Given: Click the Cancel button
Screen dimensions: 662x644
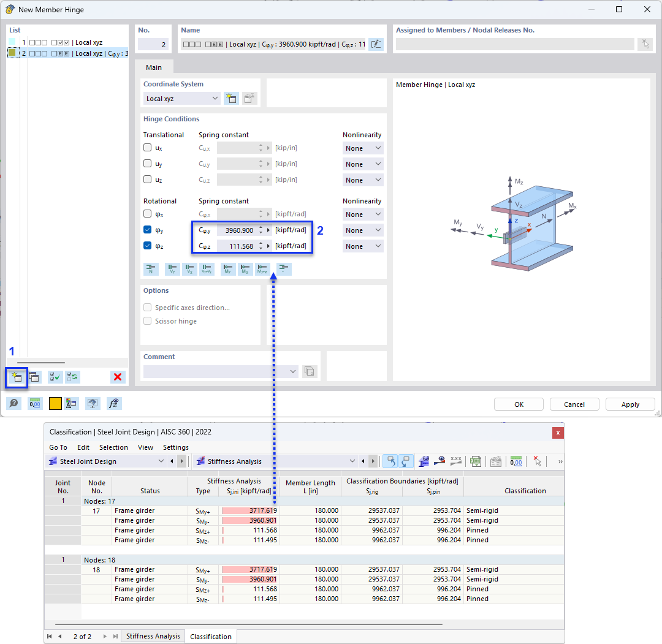Looking at the screenshot, I should (574, 404).
